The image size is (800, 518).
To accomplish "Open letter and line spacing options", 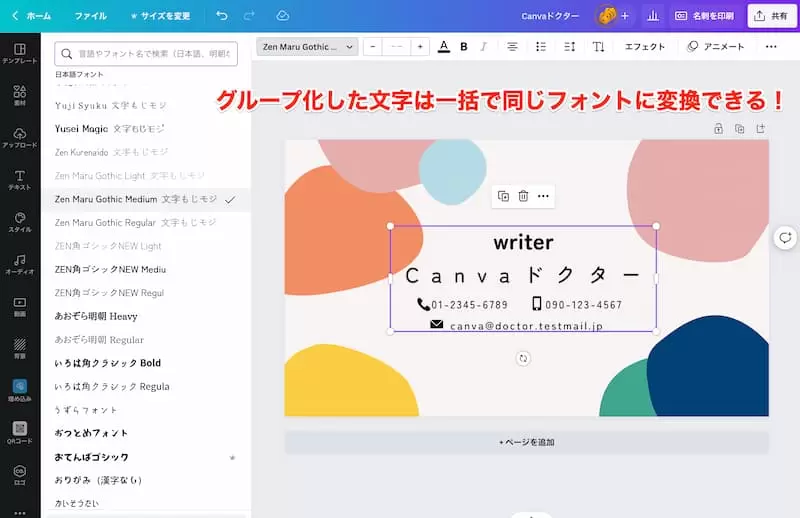I will coord(569,47).
